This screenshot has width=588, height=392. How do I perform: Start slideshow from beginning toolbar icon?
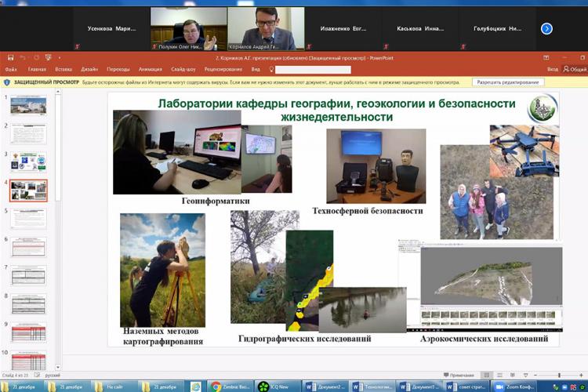click(x=49, y=58)
